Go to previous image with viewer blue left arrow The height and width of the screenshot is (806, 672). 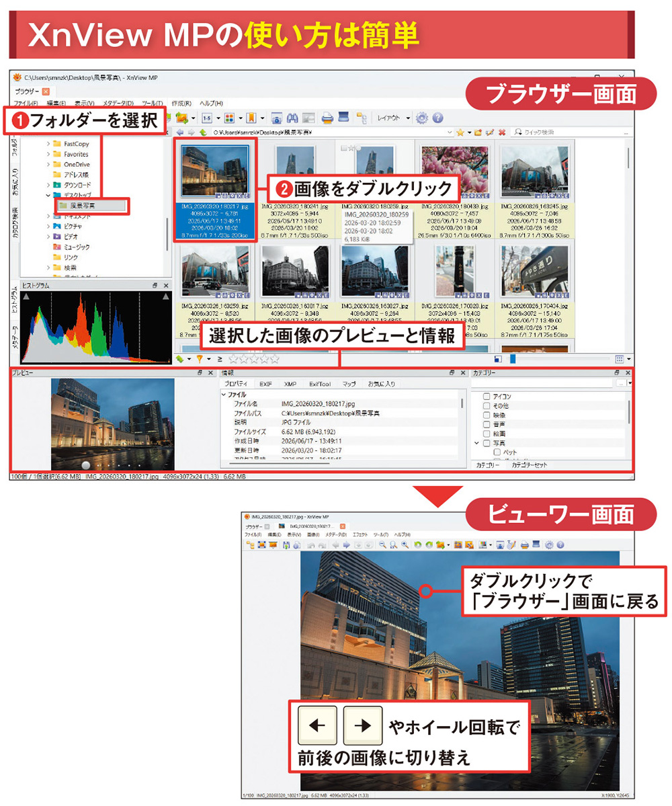(x=335, y=545)
